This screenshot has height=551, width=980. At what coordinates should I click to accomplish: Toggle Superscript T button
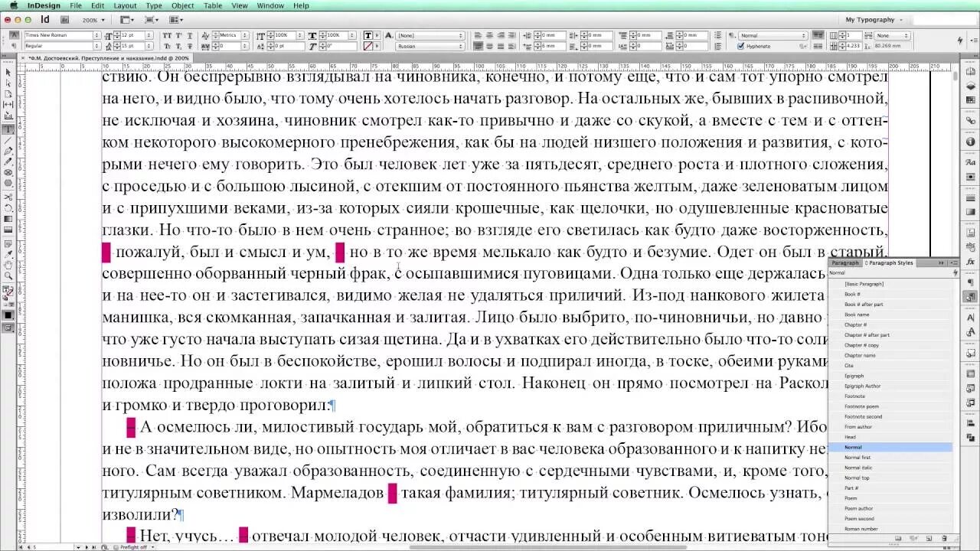pos(178,35)
